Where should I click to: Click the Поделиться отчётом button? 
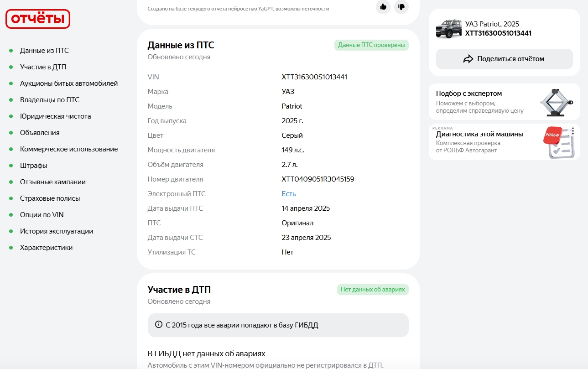click(x=505, y=59)
